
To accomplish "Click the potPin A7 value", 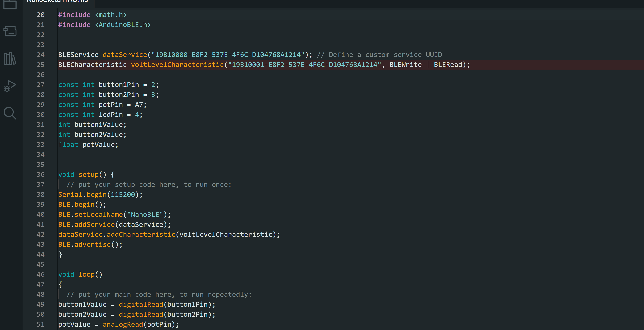I will point(139,105).
